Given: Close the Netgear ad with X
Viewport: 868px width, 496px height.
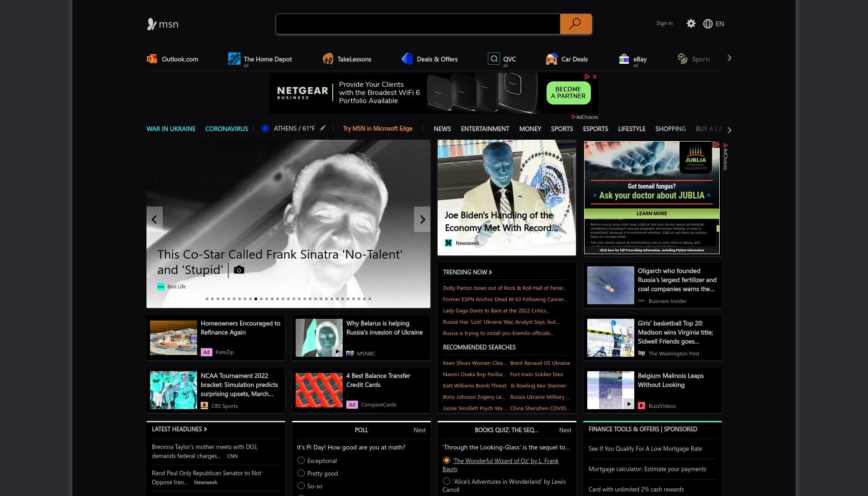Looking at the screenshot, I should 595,77.
